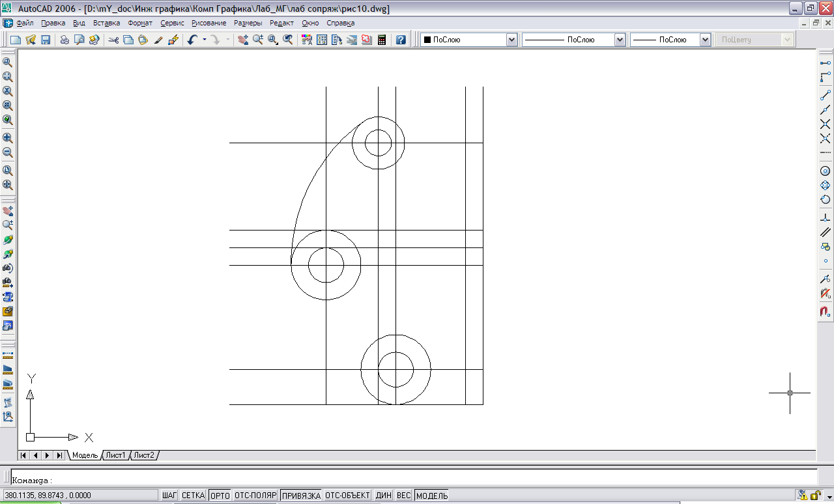834x504 pixels.
Task: Cut selection with scissors icon
Action: point(114,40)
